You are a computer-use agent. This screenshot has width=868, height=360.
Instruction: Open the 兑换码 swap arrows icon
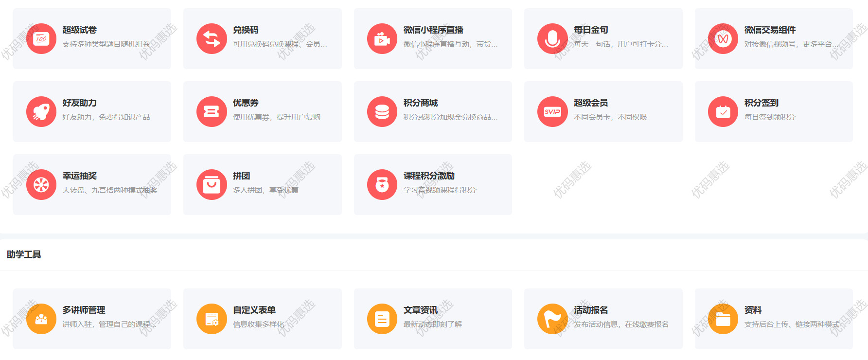point(212,38)
